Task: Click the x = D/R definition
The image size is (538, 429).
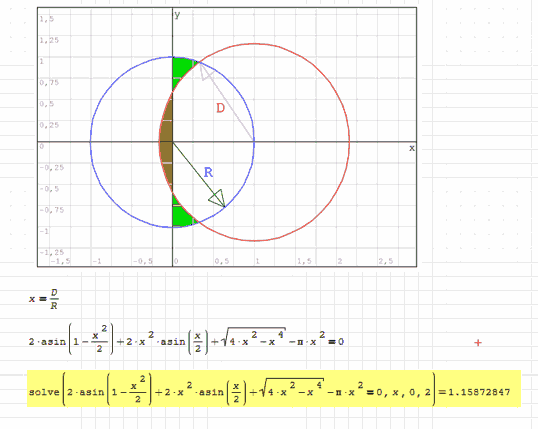Action: (x=44, y=299)
